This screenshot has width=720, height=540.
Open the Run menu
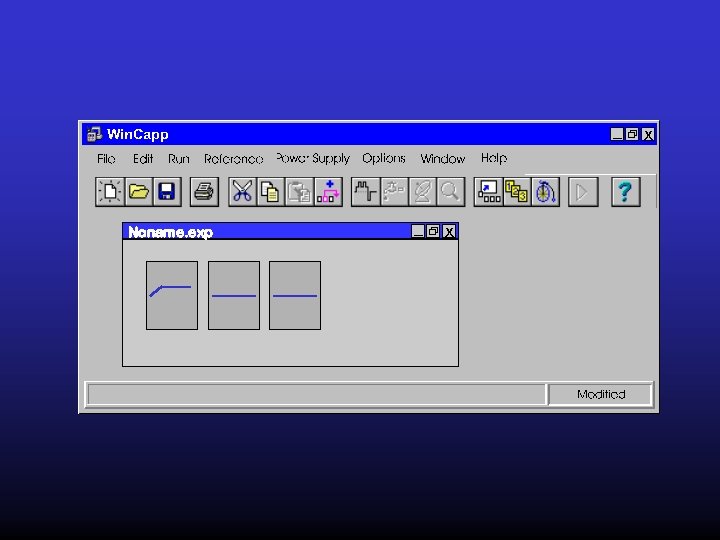tap(179, 159)
